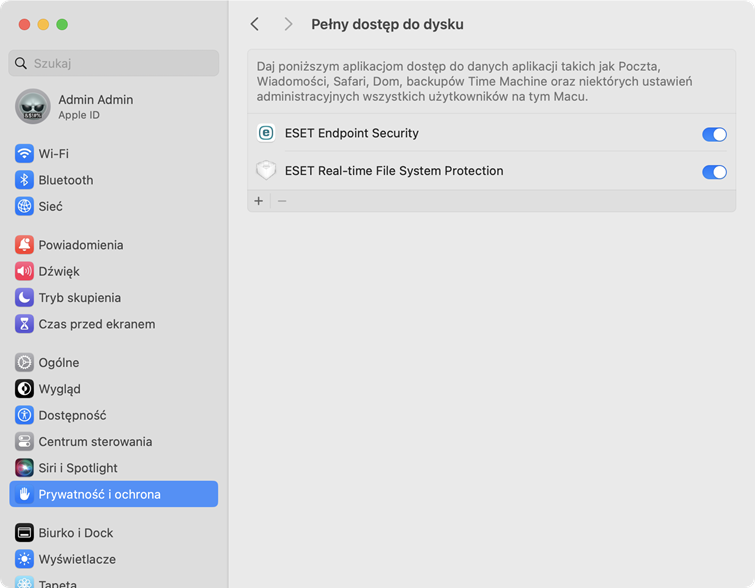Click the ESET Endpoint Security app icon
755x588 pixels.
tap(266, 133)
